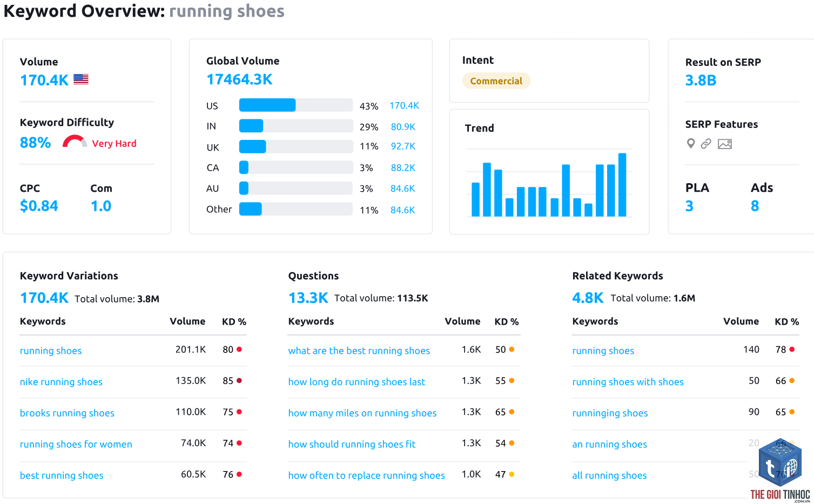Open 'how long do running shoes last' question

point(356,382)
